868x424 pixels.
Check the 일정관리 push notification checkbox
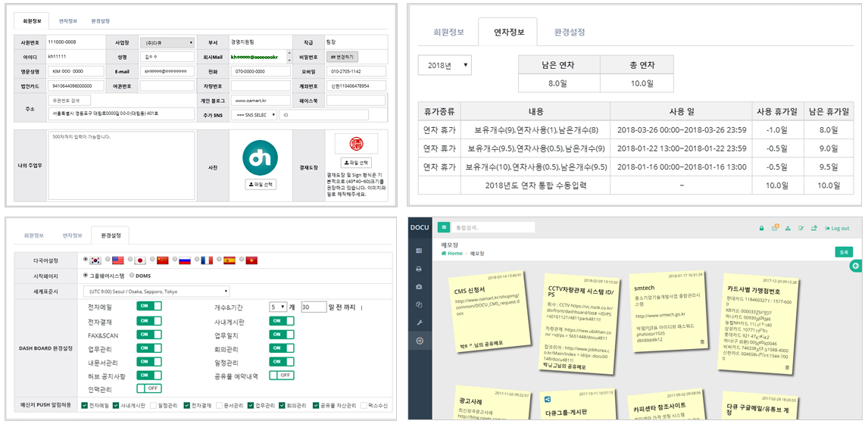tap(153, 406)
